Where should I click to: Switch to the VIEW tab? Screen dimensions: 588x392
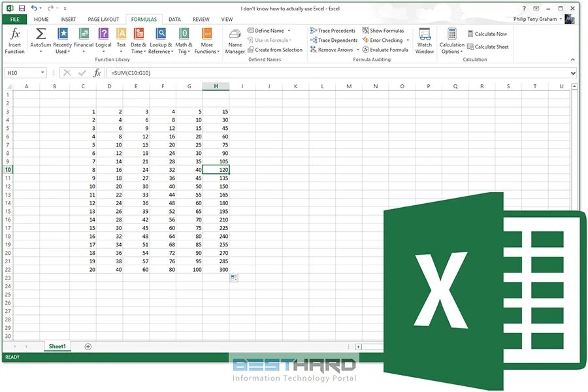pyautogui.click(x=227, y=19)
